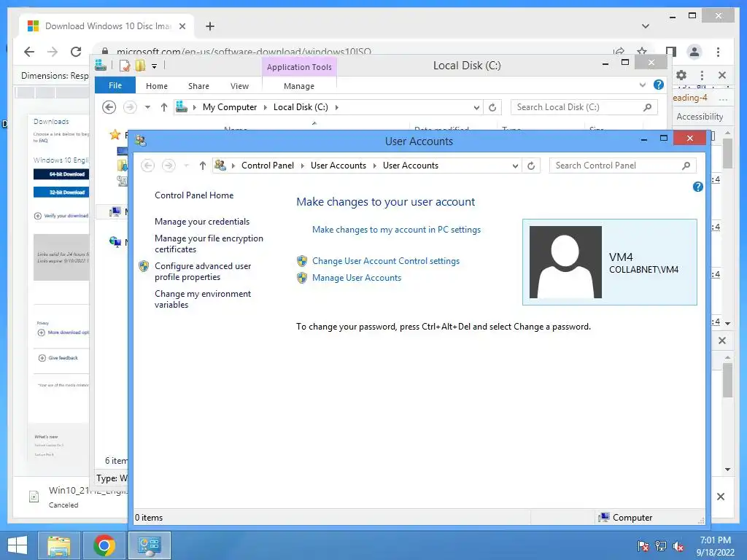Open File tab in Local Disk (C:) window
Image resolution: width=747 pixels, height=560 pixels.
115,86
